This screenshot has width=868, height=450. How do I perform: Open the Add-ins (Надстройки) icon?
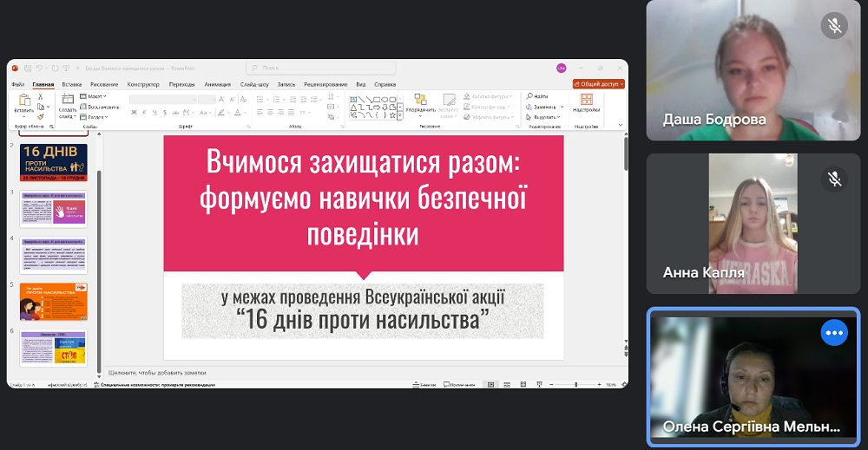pos(586,100)
